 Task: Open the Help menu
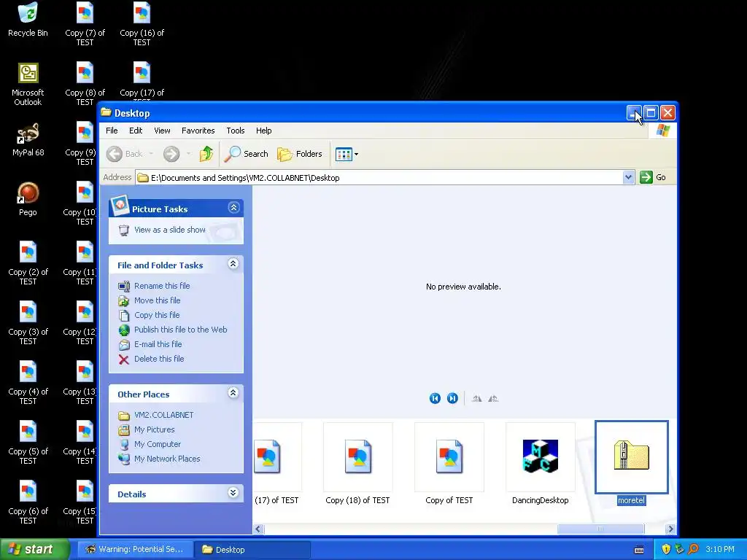(263, 131)
